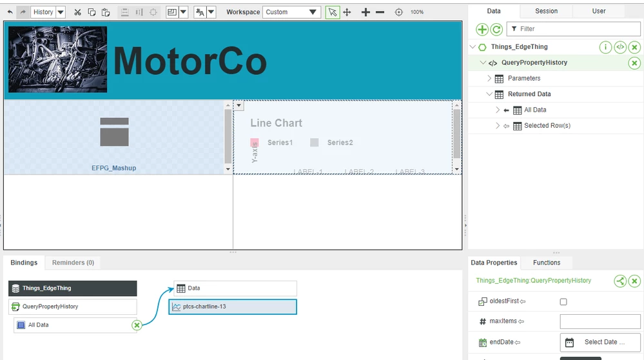Click the mashup panel scrollbar thumb

(x=228, y=137)
